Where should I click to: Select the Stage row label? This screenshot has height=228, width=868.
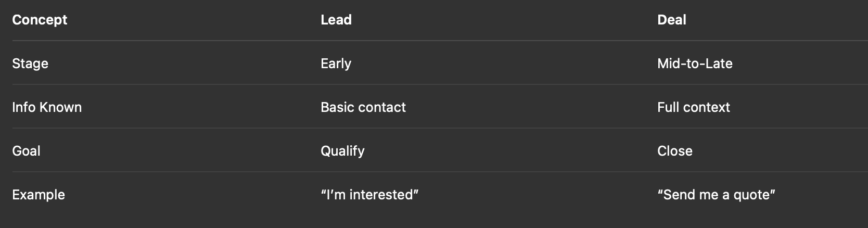point(30,64)
